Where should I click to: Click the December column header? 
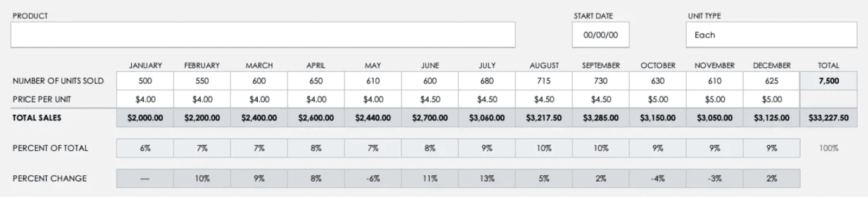[771, 65]
